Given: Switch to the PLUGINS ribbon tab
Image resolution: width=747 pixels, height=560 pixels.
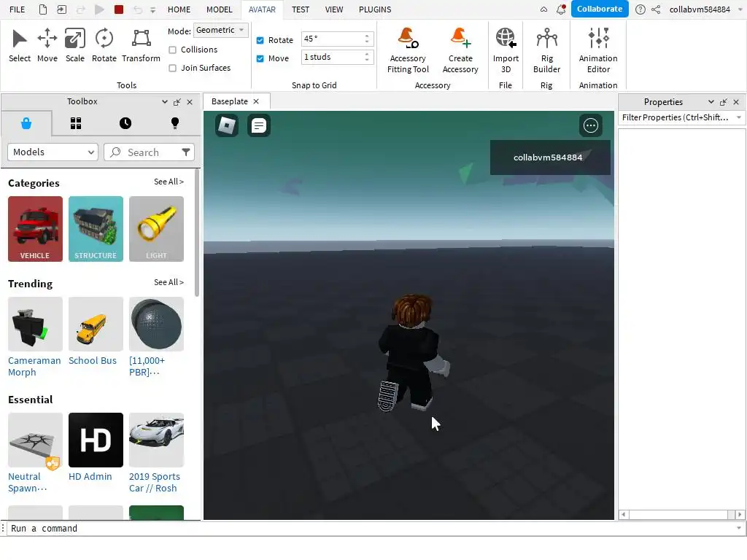Looking at the screenshot, I should coord(375,9).
